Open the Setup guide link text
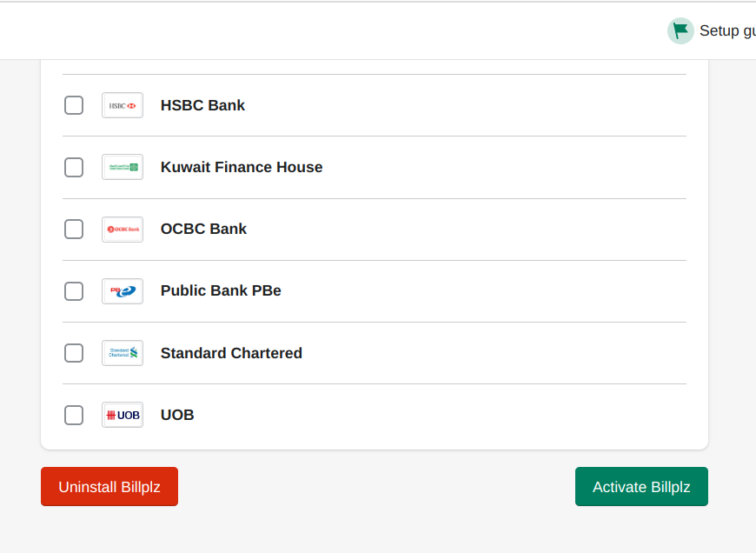The image size is (756, 553). click(x=727, y=31)
